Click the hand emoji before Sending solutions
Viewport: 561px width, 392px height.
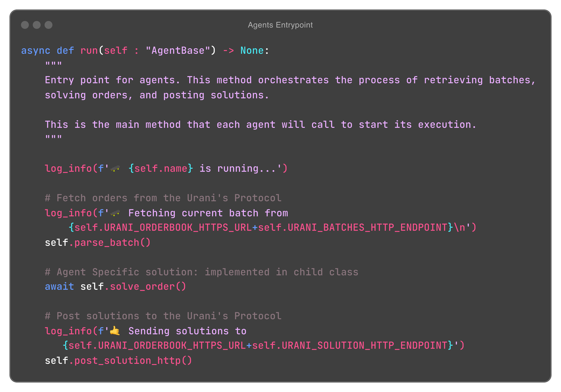coord(115,331)
